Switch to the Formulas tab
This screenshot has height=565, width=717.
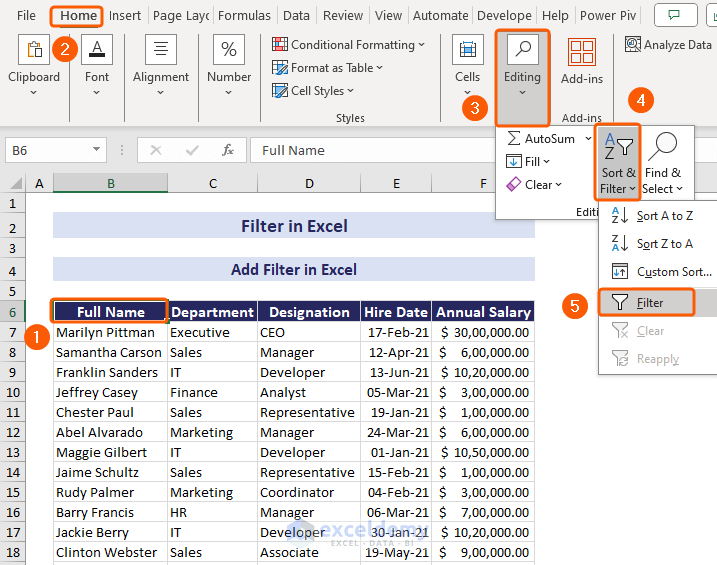pos(244,16)
